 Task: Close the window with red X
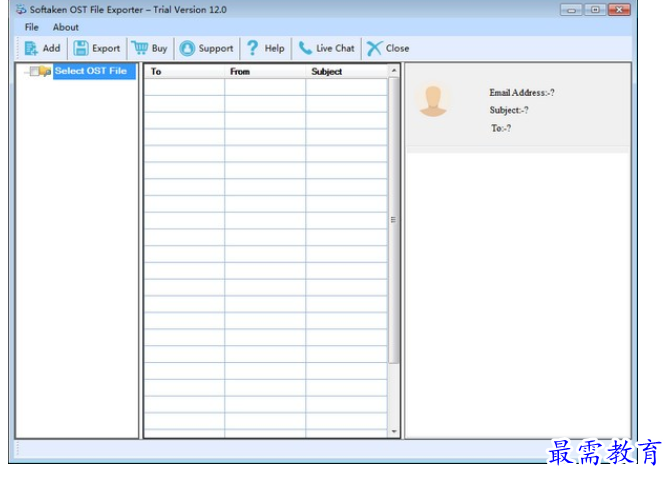coord(619,9)
